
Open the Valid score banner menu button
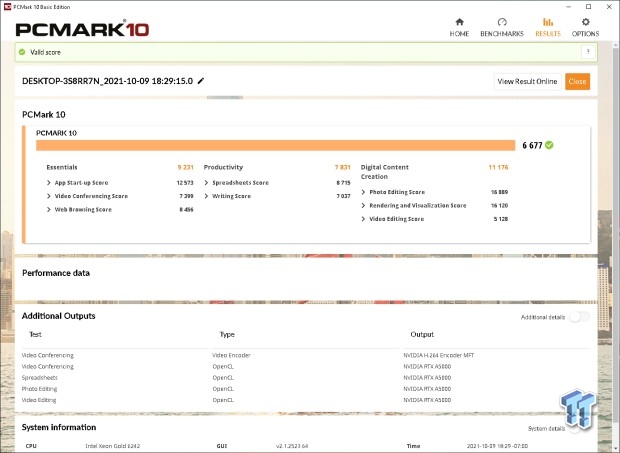coord(588,52)
